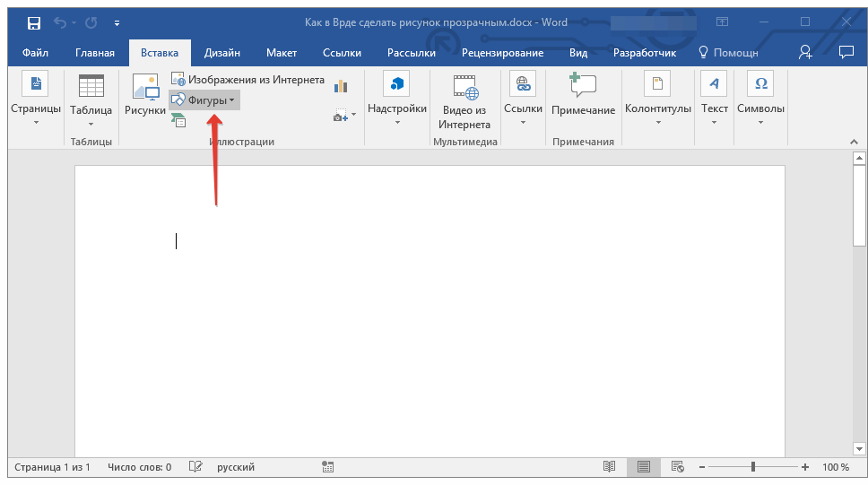Expand the Фигуры shapes dropdown
The width and height of the screenshot is (868, 485).
204,100
